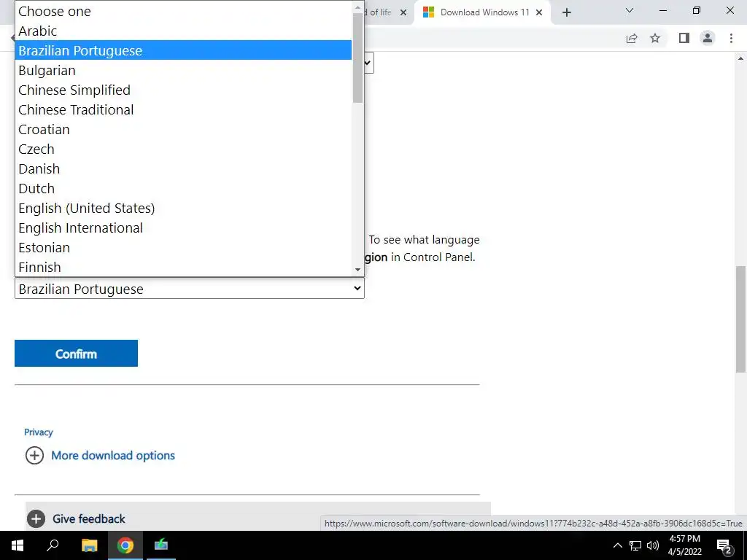Select Arabic in the language list
This screenshot has width=747, height=560.
[183, 31]
